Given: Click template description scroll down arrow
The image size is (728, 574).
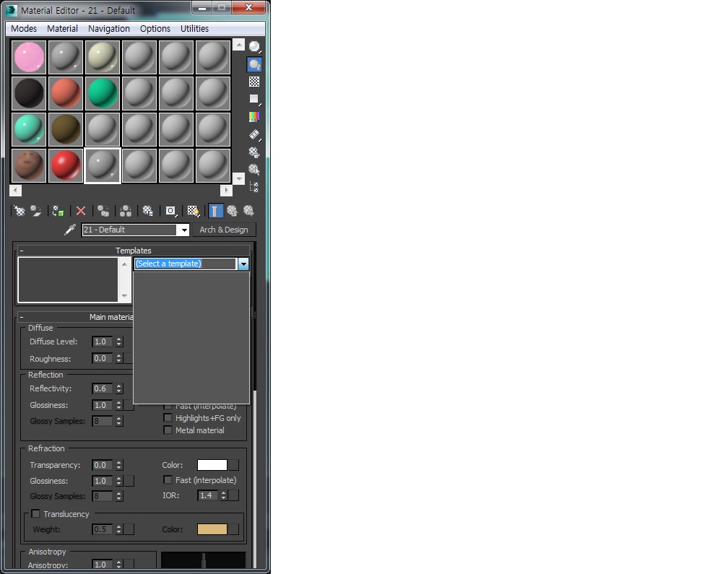Looking at the screenshot, I should pyautogui.click(x=124, y=295).
